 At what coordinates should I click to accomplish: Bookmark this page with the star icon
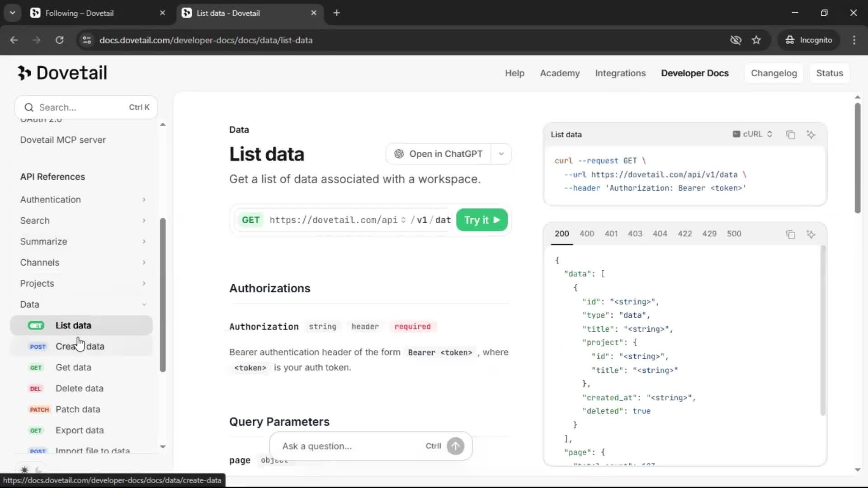click(x=756, y=40)
